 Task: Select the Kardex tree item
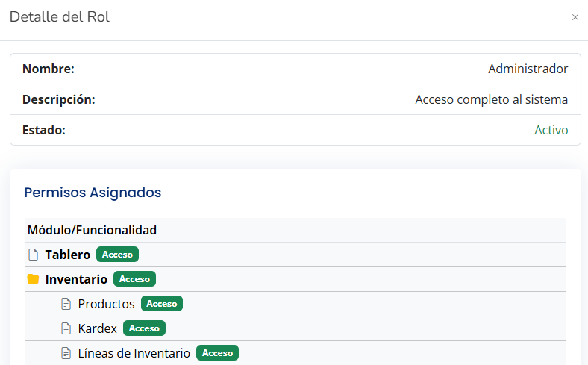click(x=97, y=328)
